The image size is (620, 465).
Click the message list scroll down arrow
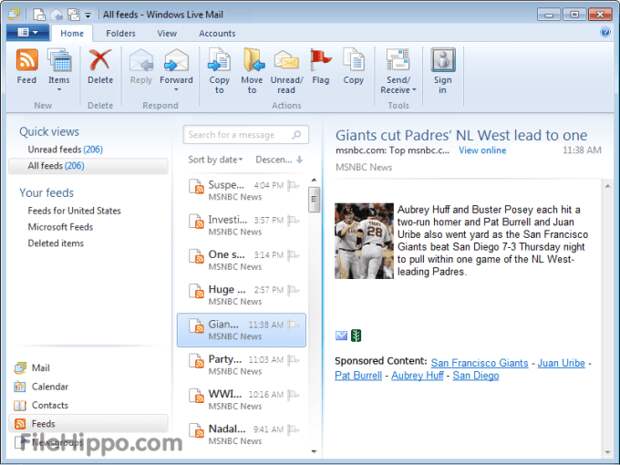click(314, 451)
